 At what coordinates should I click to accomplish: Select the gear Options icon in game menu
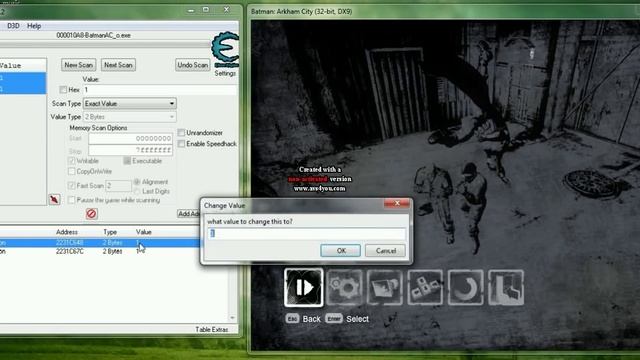click(344, 287)
